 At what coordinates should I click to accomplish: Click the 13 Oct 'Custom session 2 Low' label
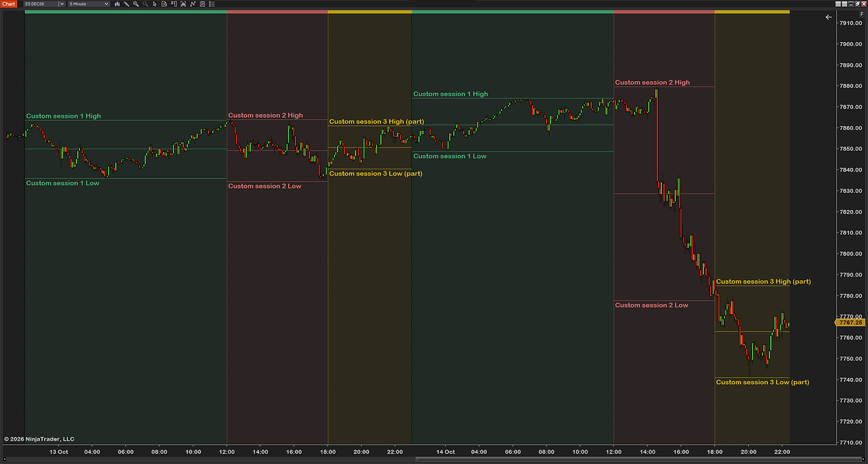[x=265, y=186]
